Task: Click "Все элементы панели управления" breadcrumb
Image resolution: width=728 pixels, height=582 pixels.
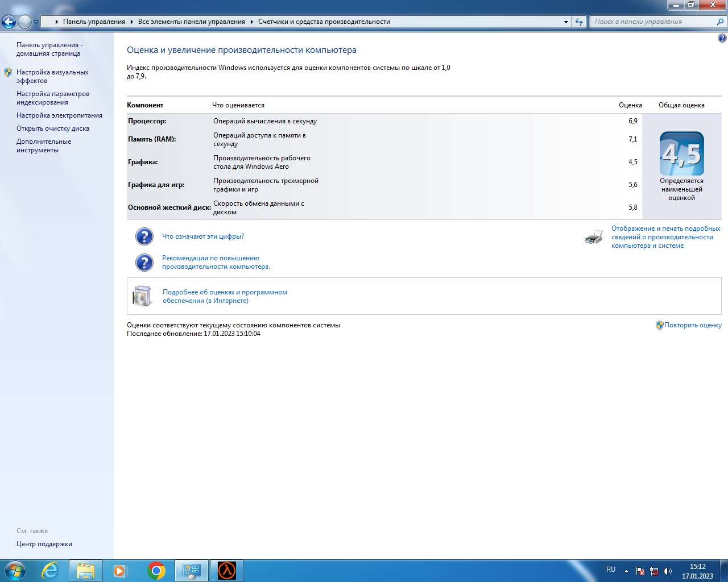Action: tap(191, 22)
